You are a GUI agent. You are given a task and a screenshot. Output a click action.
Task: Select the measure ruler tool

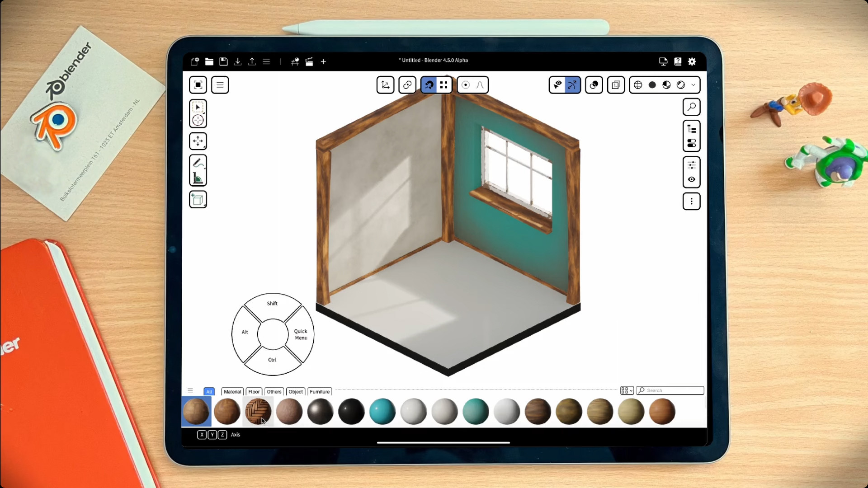click(198, 178)
